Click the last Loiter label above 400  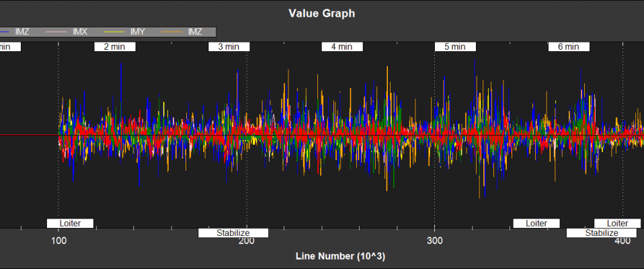pos(617,223)
